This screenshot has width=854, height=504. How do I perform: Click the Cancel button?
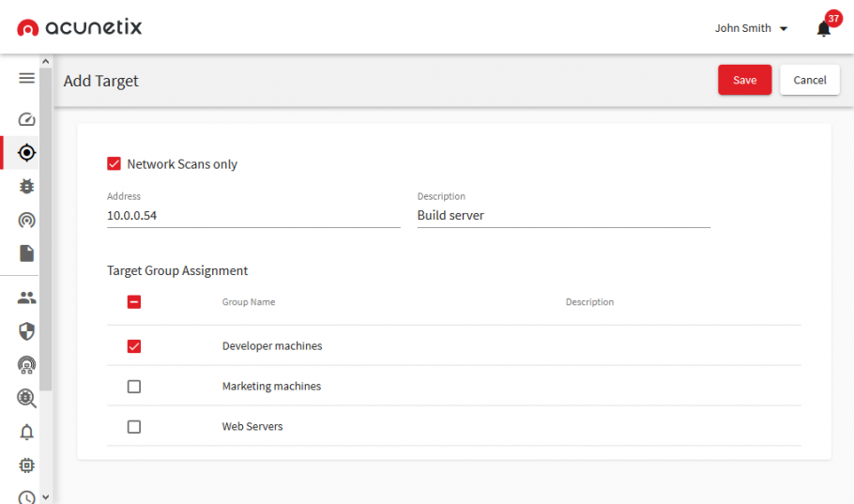point(809,81)
